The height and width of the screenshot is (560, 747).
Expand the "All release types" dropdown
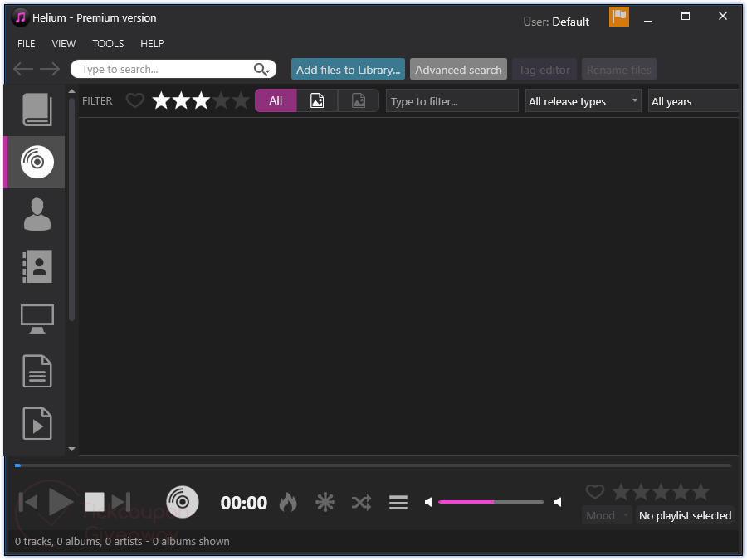(584, 101)
